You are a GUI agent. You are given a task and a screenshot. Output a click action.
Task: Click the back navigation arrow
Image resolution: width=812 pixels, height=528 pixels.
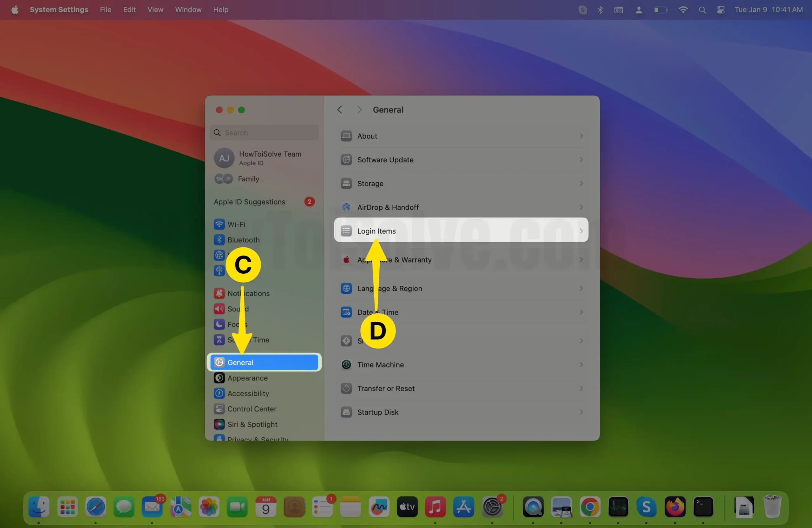tap(339, 110)
